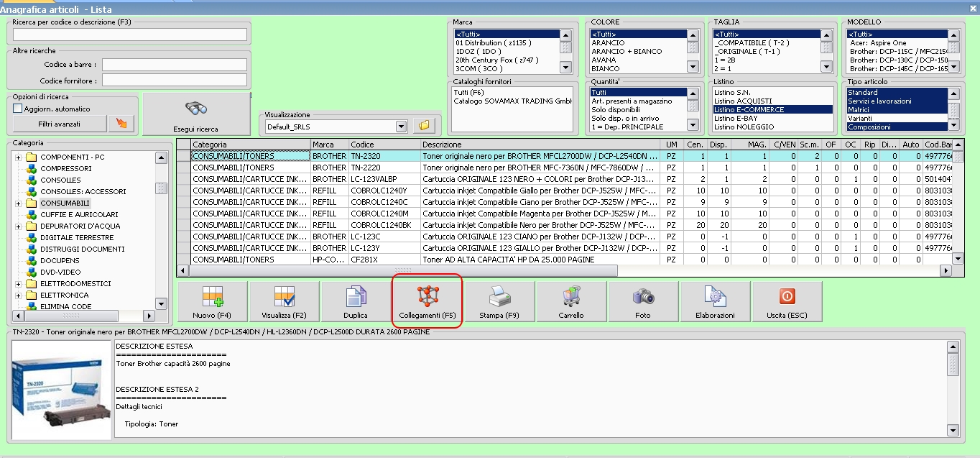Select the DVD-VIDEO category
This screenshot has height=458, width=980.
(60, 272)
